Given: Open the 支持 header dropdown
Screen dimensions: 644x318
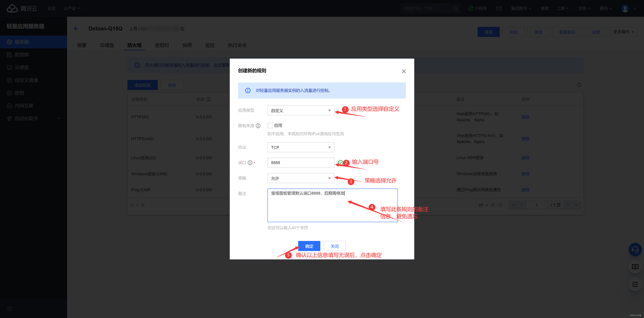Looking at the screenshot, I should coord(584,8).
